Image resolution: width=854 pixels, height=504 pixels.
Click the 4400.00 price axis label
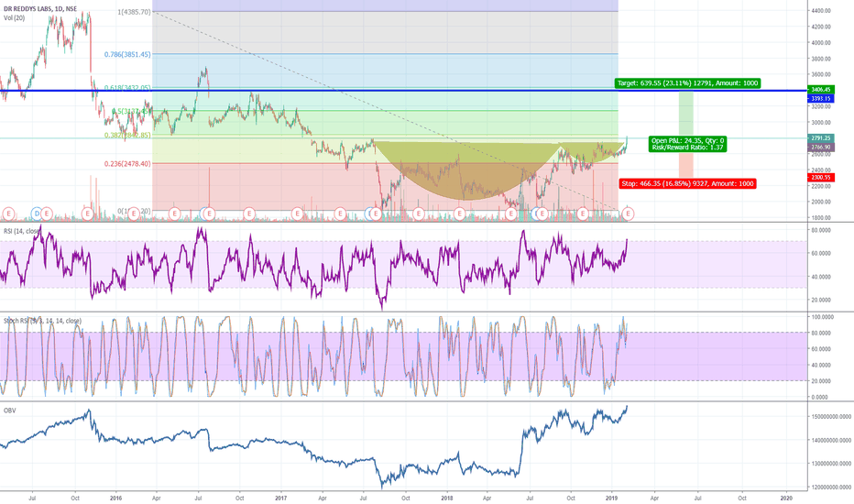click(821, 10)
